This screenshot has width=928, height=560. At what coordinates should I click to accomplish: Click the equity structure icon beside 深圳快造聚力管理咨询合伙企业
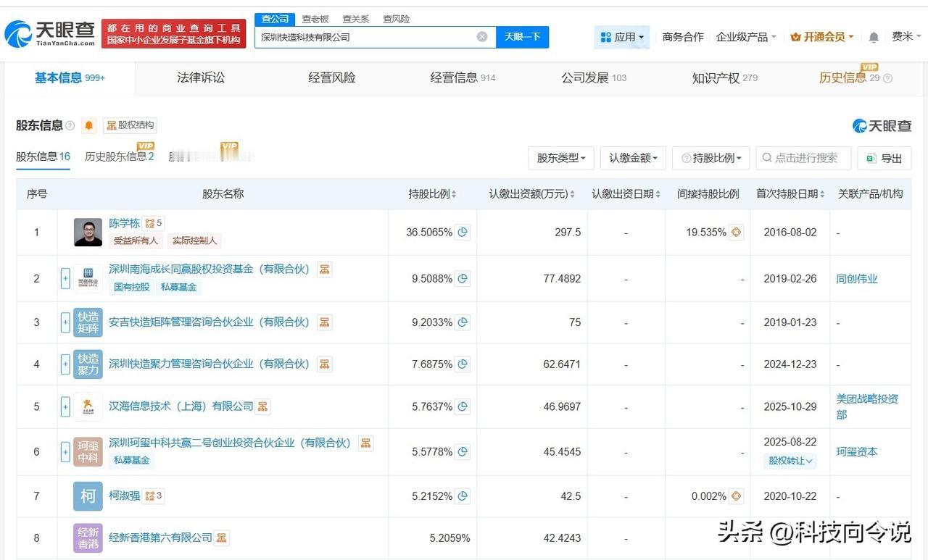coord(325,364)
